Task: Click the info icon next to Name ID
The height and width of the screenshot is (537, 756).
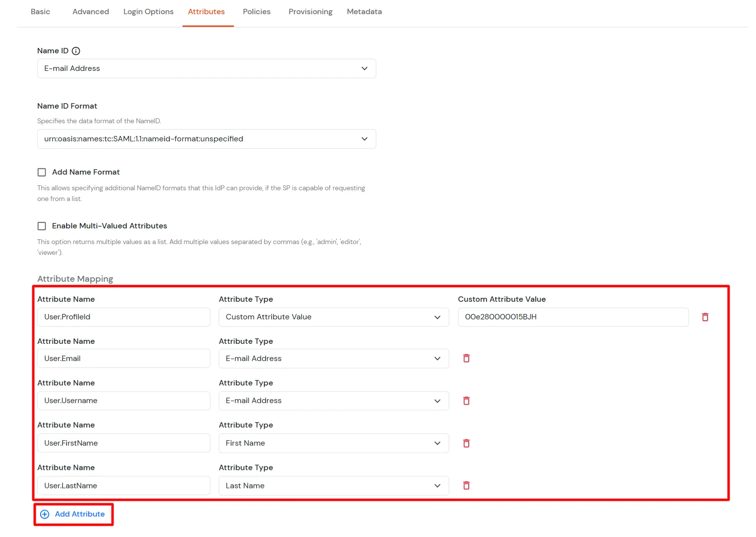Action: click(x=75, y=50)
